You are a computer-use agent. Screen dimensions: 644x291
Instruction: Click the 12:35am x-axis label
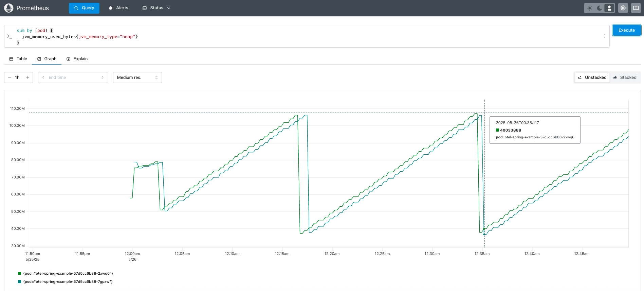pos(482,254)
